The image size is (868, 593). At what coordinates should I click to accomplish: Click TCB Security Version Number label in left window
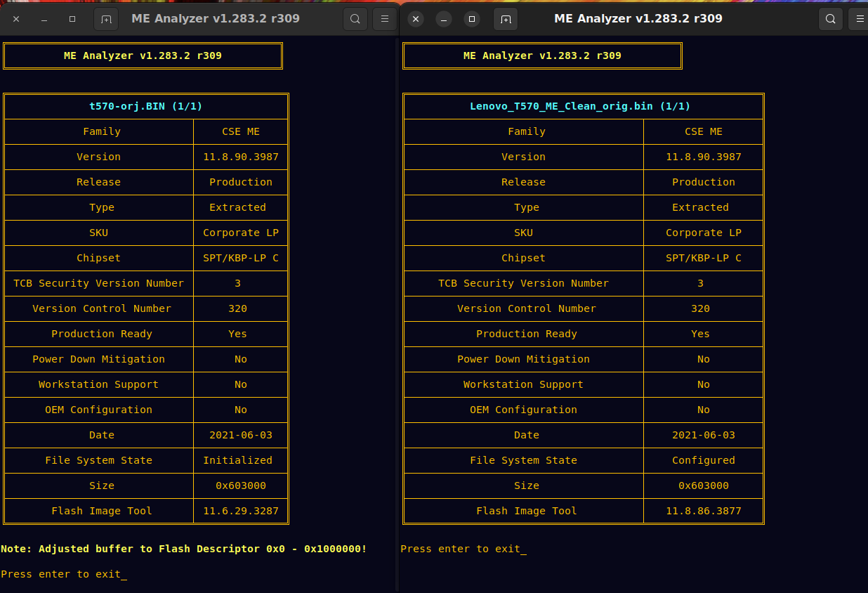[x=99, y=283]
